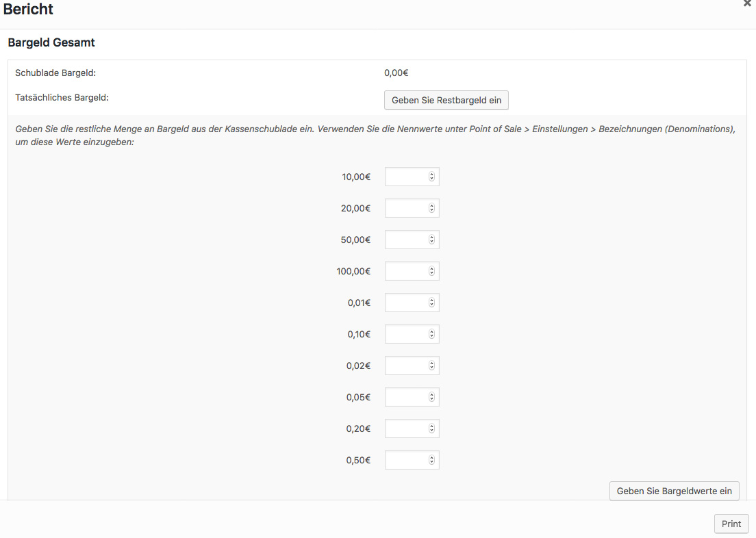756x538 pixels.
Task: Click the stepper arrows on 20,00€ field
Action: pyautogui.click(x=431, y=208)
